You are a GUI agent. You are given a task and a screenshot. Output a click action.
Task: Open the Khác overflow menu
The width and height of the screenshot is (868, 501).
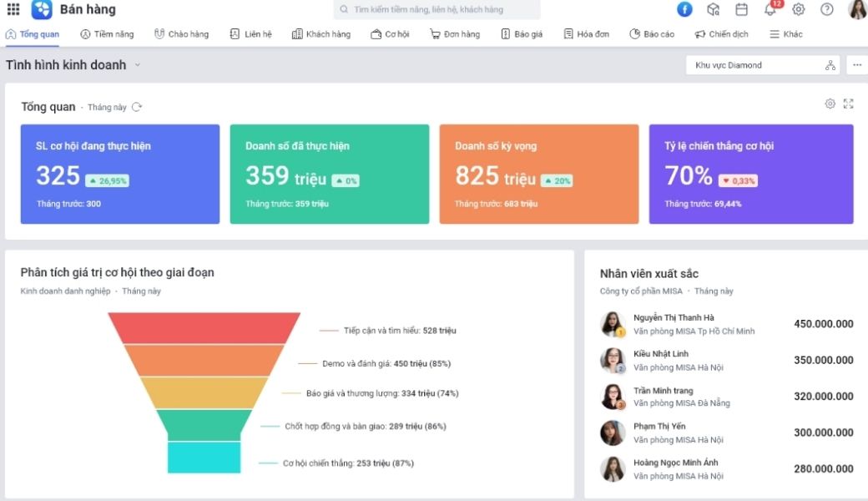[786, 34]
